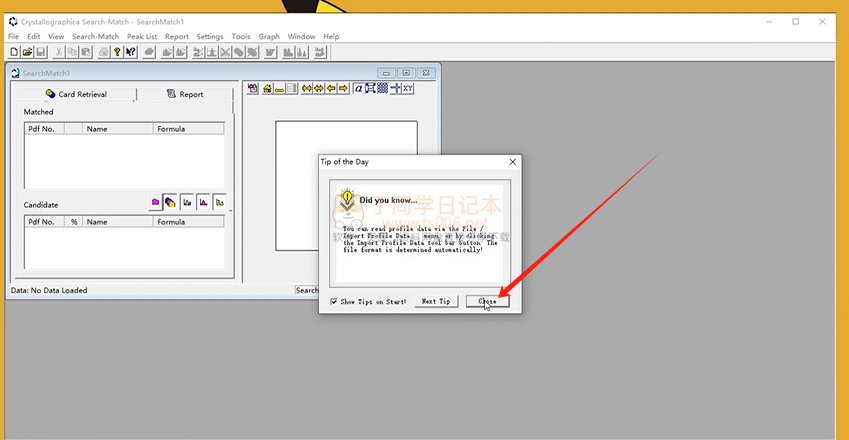Click Candidate table Formula column header
Image resolution: width=849 pixels, height=440 pixels.
[188, 222]
